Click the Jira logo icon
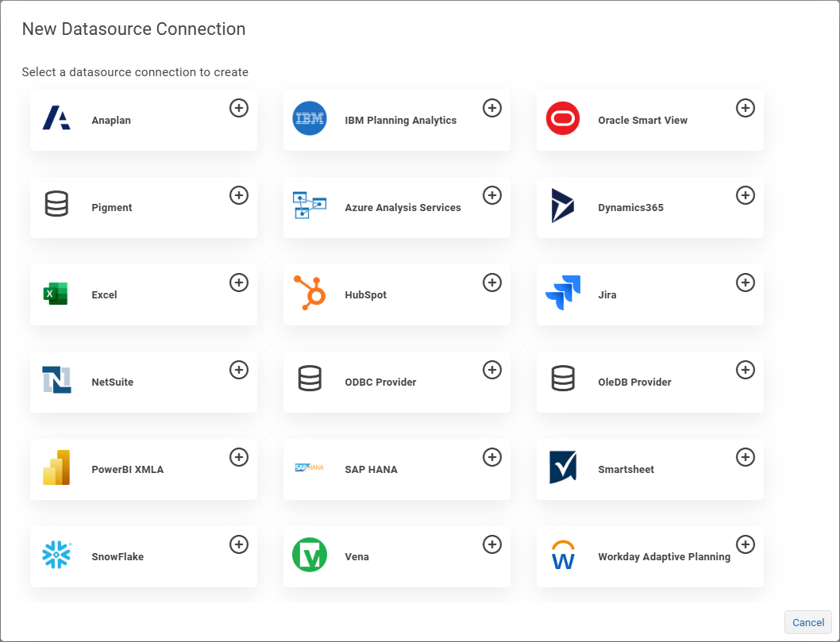Viewport: 840px width, 642px height. tap(563, 294)
